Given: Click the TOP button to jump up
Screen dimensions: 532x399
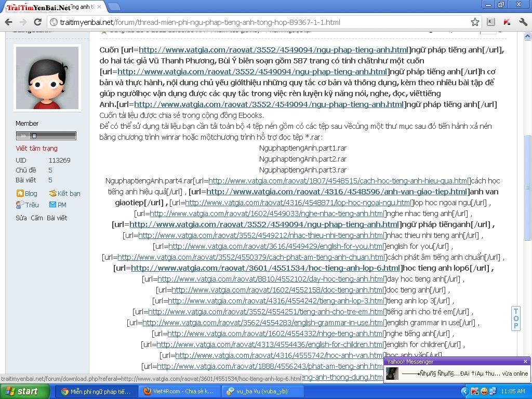Looking at the screenshot, I should pos(516,318).
